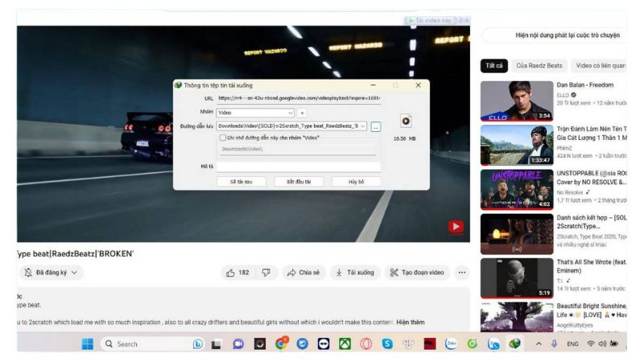Expand description with 'Hiện thêm'
The width and height of the screenshot is (644, 362).
point(411,323)
